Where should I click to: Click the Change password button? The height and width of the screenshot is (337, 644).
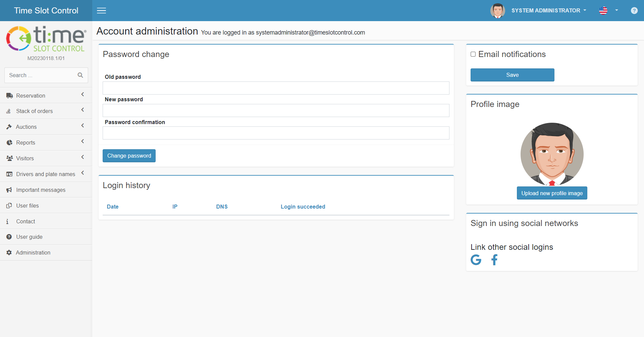pos(129,156)
